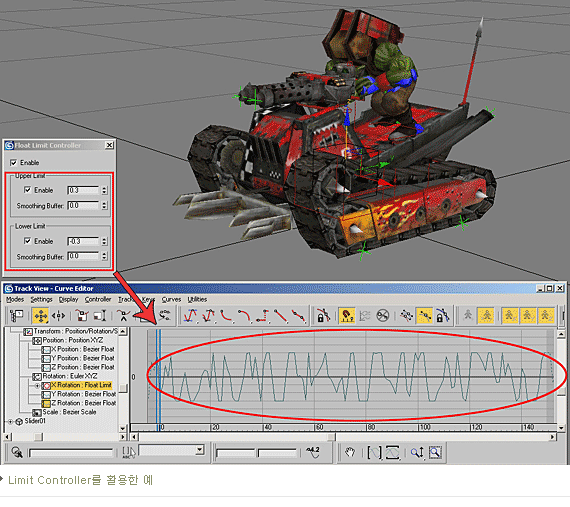Open the Display menu
This screenshot has height=507, width=570.
(x=69, y=299)
